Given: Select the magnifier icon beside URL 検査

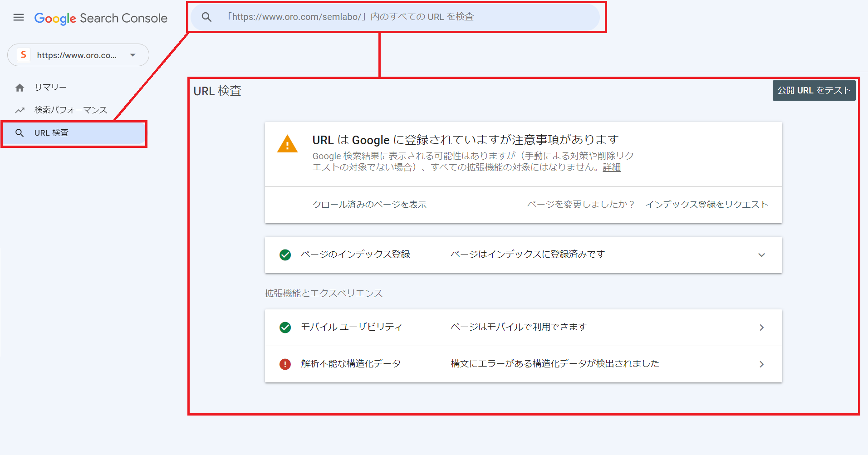Looking at the screenshot, I should [20, 132].
